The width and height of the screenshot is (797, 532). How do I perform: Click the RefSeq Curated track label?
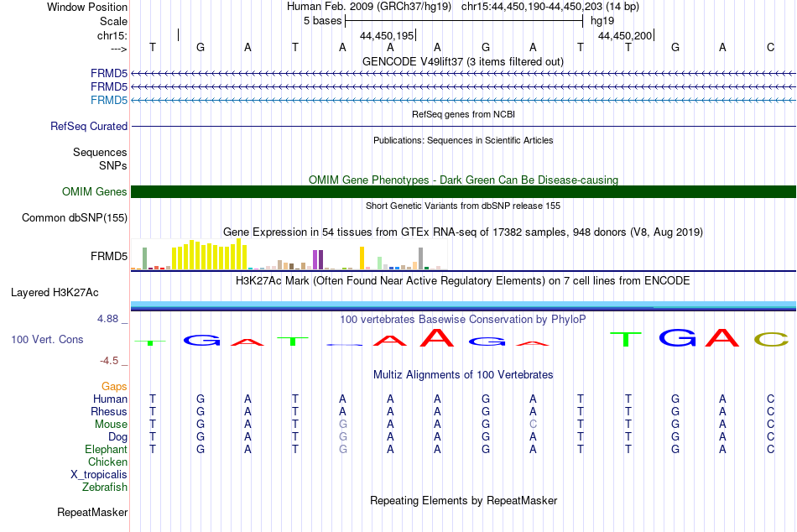(89, 126)
